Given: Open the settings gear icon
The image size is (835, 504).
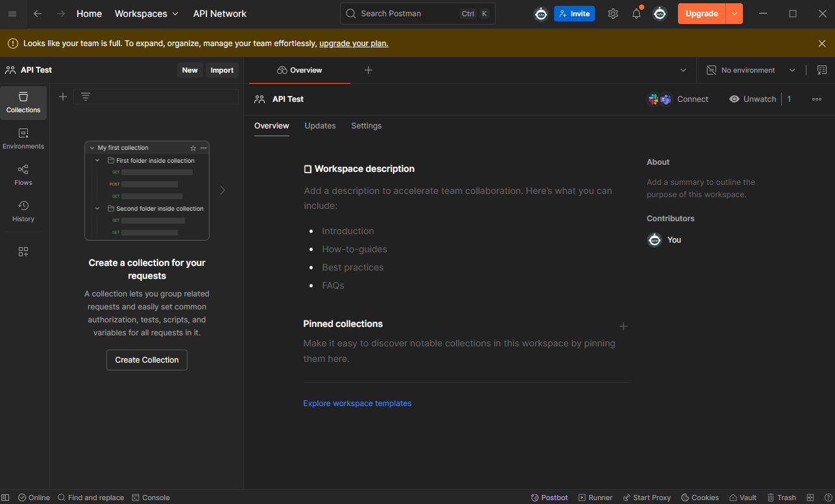Looking at the screenshot, I should [613, 14].
